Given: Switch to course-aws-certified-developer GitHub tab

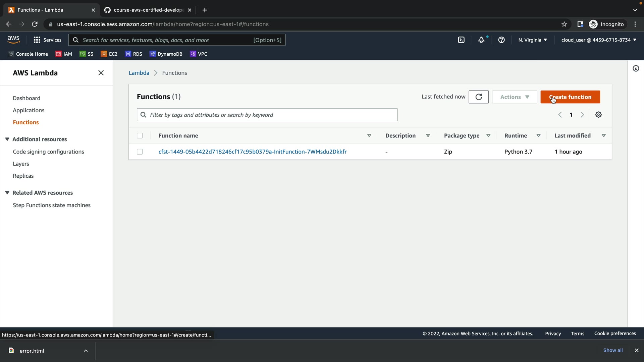Looking at the screenshot, I should [x=148, y=10].
